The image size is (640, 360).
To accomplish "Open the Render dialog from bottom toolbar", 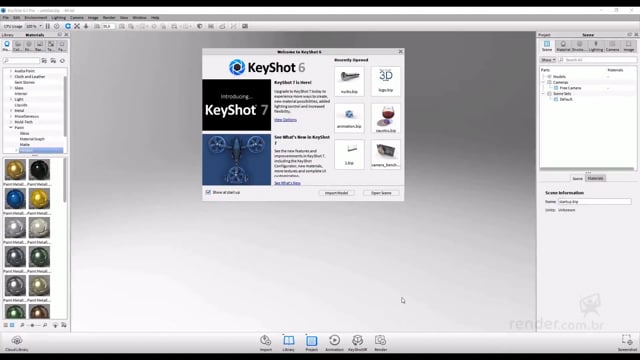I will (380, 342).
